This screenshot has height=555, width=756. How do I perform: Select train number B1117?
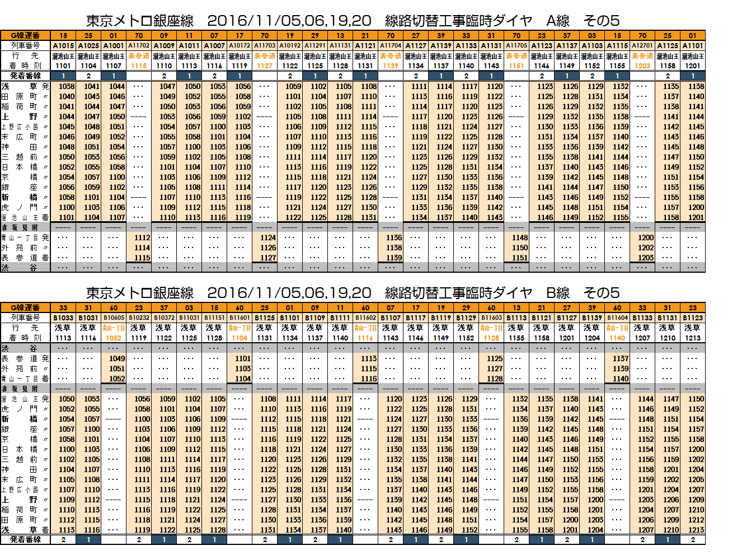click(x=416, y=318)
